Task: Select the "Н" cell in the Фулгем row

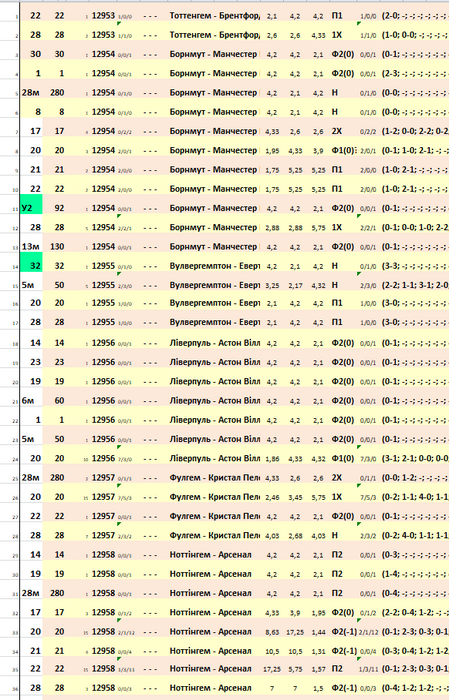Action: click(x=335, y=535)
